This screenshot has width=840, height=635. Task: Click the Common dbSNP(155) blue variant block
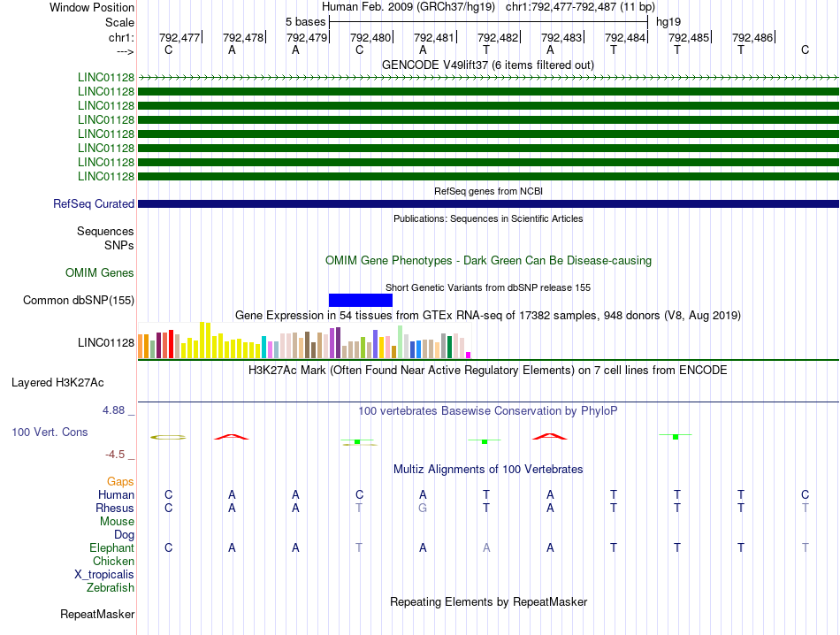point(361,300)
